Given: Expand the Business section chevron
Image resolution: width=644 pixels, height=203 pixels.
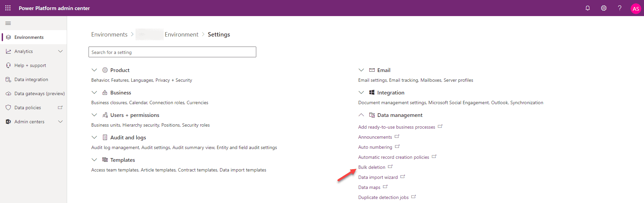Looking at the screenshot, I should coord(94,92).
